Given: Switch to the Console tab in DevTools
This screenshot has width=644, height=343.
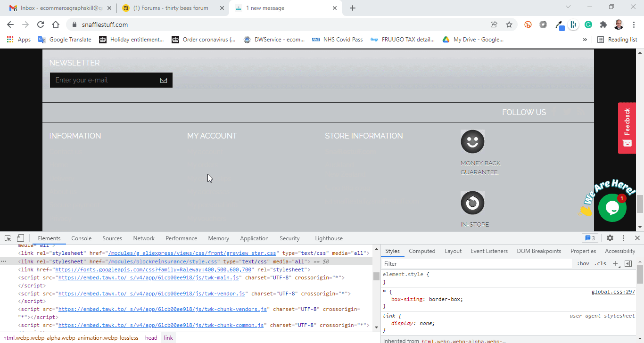Looking at the screenshot, I should click(81, 238).
